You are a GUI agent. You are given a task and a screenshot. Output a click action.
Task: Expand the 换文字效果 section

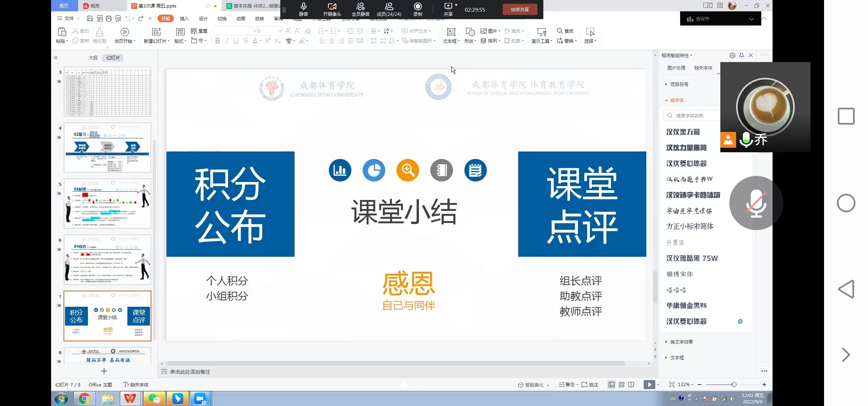click(679, 342)
